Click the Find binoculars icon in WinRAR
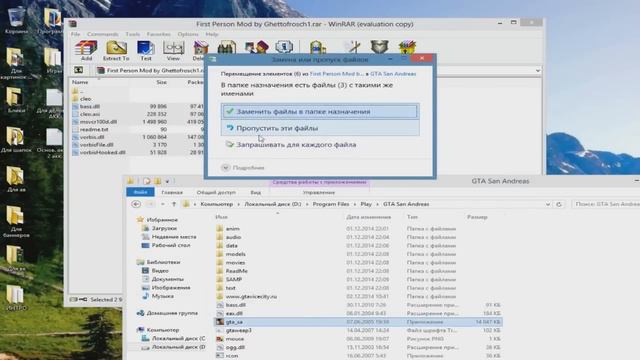Viewport: 640px width, 360px height. 227,48
